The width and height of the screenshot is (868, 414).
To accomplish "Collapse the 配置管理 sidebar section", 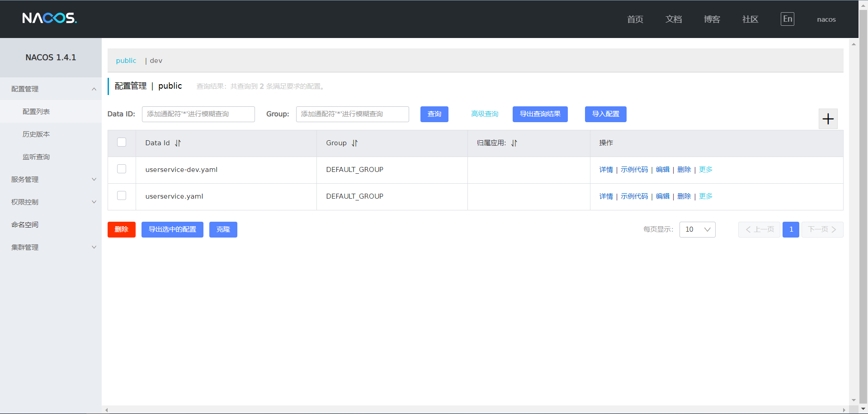I will pos(51,89).
